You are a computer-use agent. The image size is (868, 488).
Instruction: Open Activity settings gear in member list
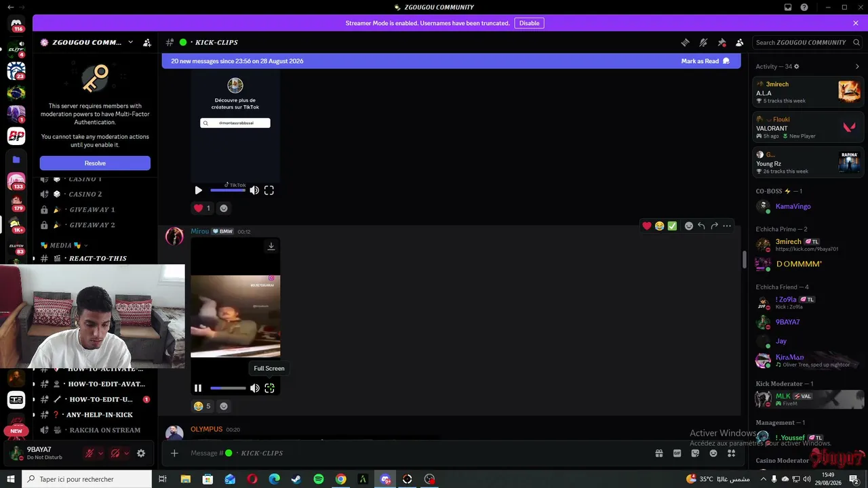pos(797,66)
